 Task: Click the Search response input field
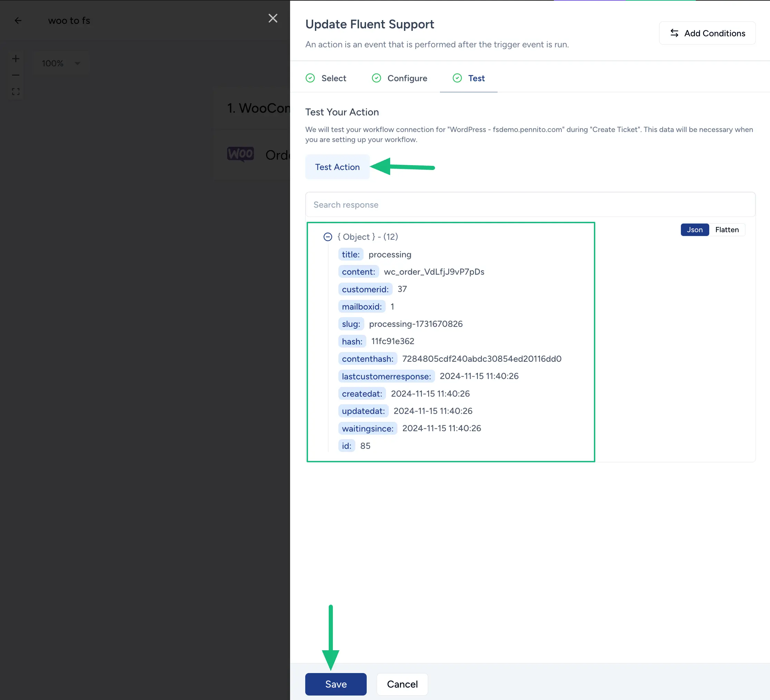[x=530, y=204]
